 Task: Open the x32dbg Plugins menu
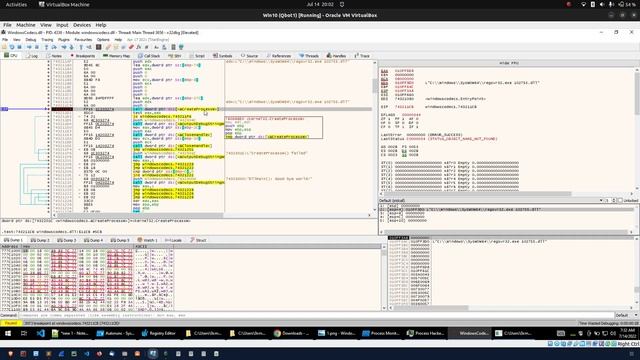click(x=63, y=40)
